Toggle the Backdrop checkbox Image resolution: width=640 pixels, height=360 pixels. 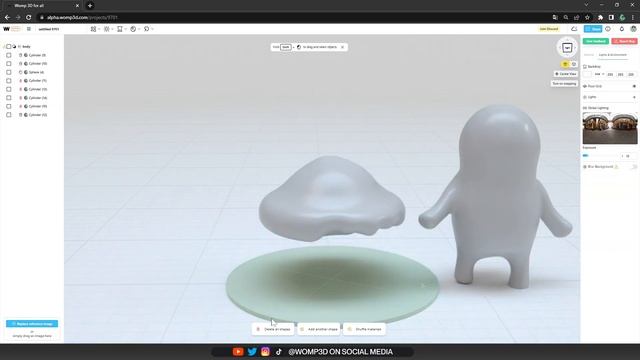[x=585, y=67]
